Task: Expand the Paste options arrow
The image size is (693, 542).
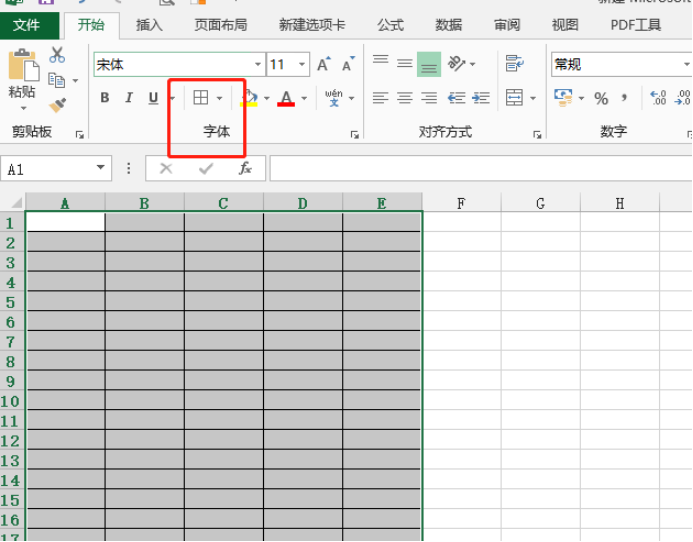Action: coord(23,108)
